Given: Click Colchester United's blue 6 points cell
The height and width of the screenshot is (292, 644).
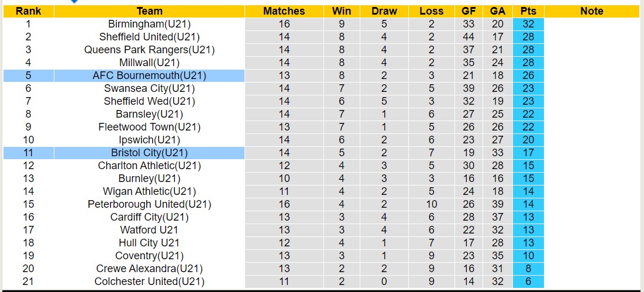Looking at the screenshot, I should 528,281.
